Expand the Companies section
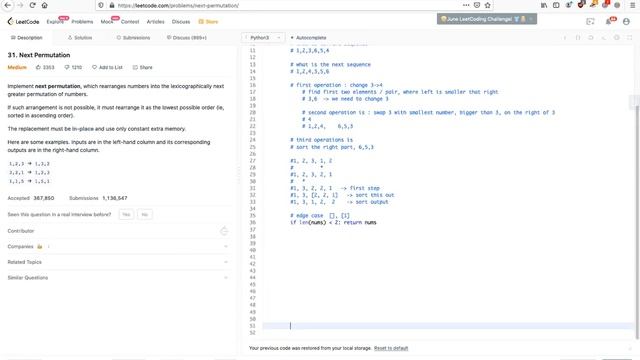This screenshot has height=360, width=640. 118,247
